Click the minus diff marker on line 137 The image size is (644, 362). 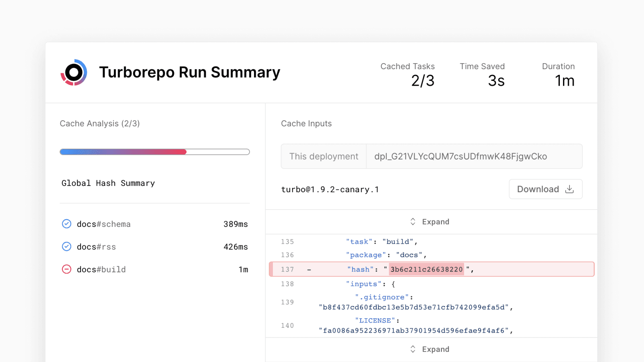(x=309, y=269)
